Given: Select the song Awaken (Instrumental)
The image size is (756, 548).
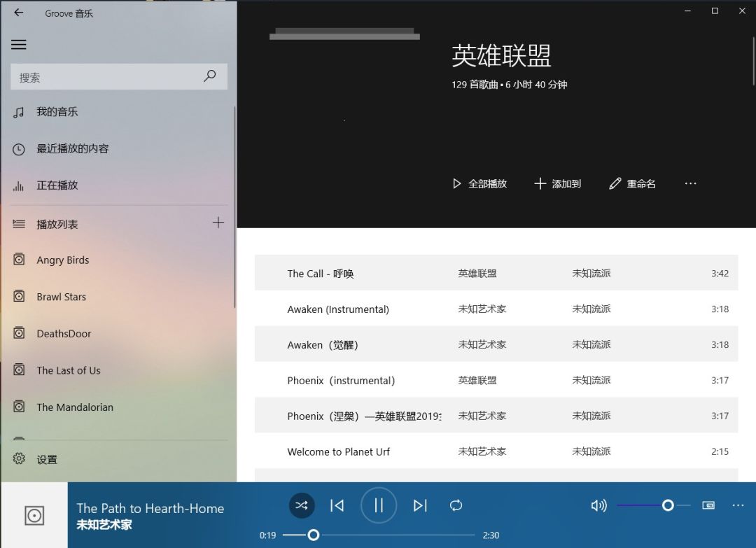Looking at the screenshot, I should (x=496, y=309).
